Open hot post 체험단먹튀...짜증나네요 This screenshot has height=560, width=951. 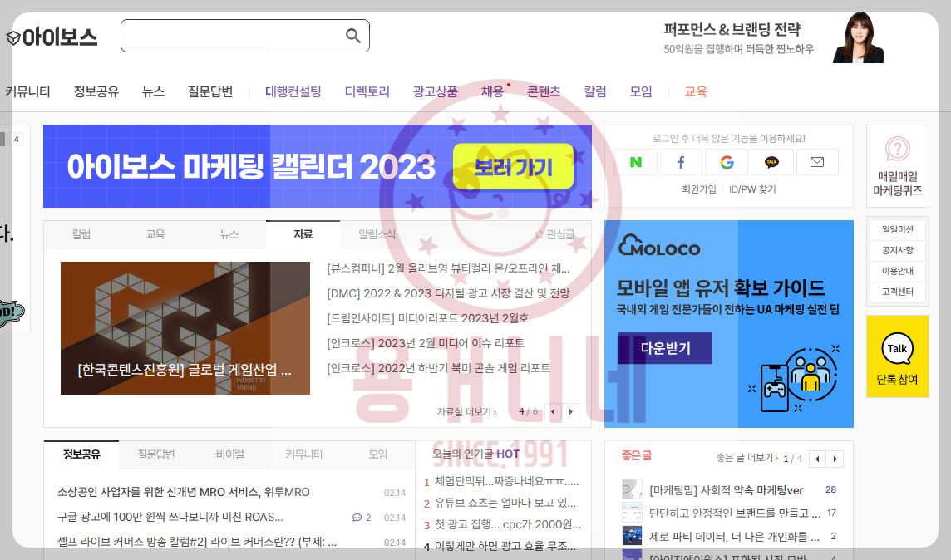506,481
